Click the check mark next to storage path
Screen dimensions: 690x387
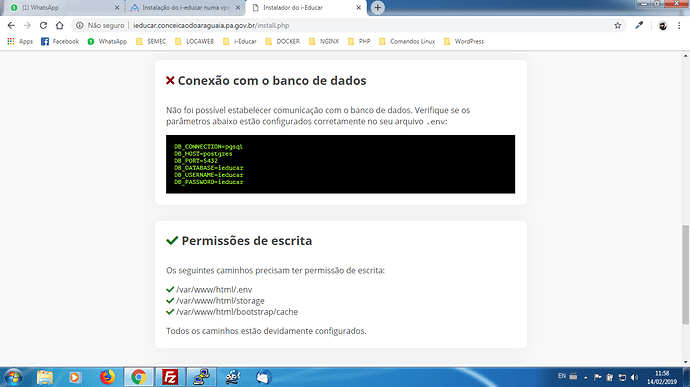coord(170,301)
